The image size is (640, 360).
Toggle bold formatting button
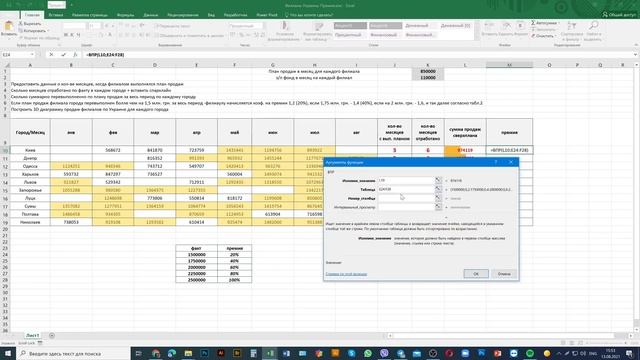(x=66, y=35)
